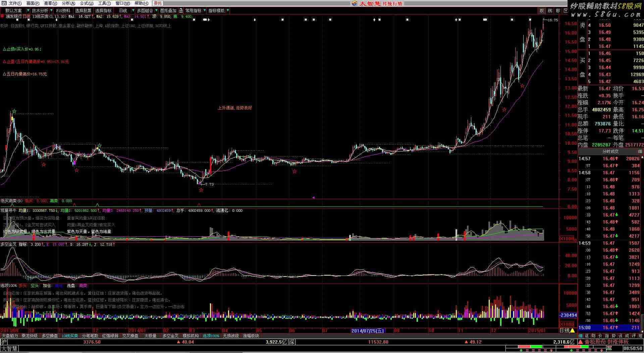Open the 分析(A) menu
This screenshot has height=353, width=644.
68,3
